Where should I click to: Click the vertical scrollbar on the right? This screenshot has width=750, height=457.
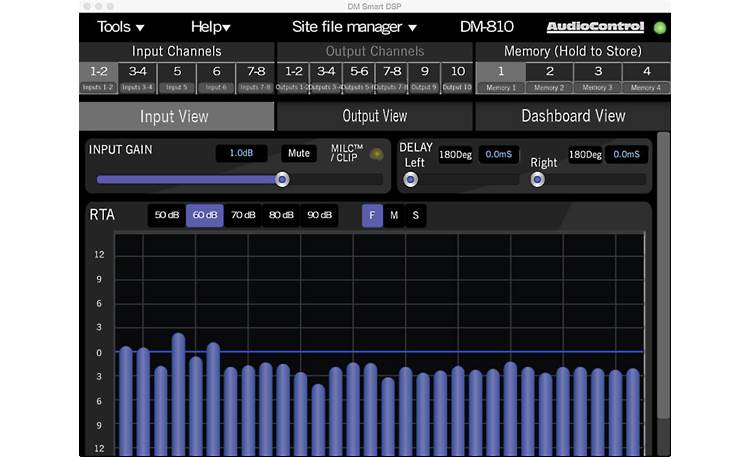pyautogui.click(x=663, y=275)
